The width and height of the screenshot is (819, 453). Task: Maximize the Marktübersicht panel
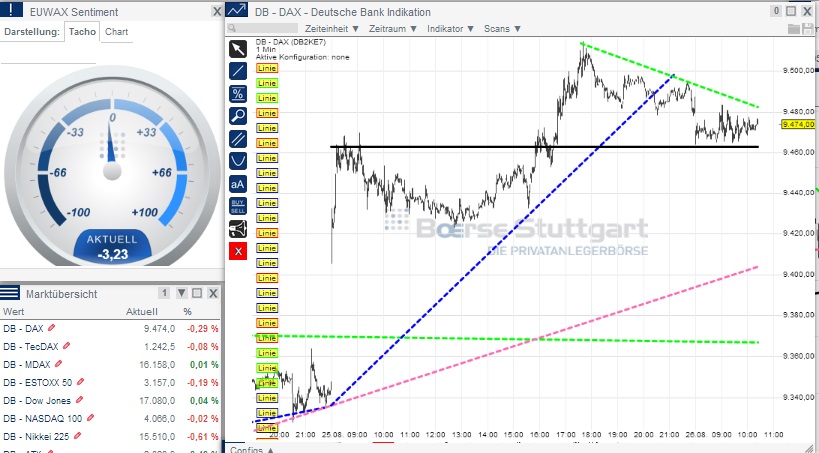pos(197,293)
